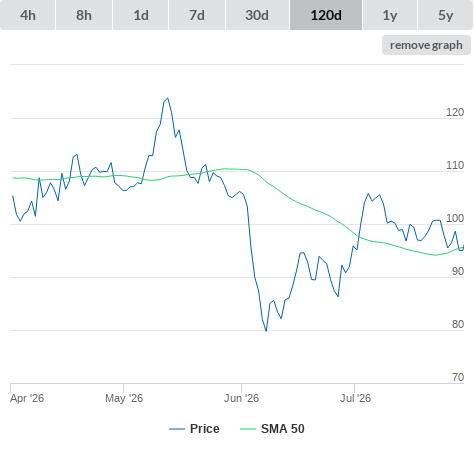Click the May '26 axis tick label
The width and height of the screenshot is (474, 455).
(124, 398)
